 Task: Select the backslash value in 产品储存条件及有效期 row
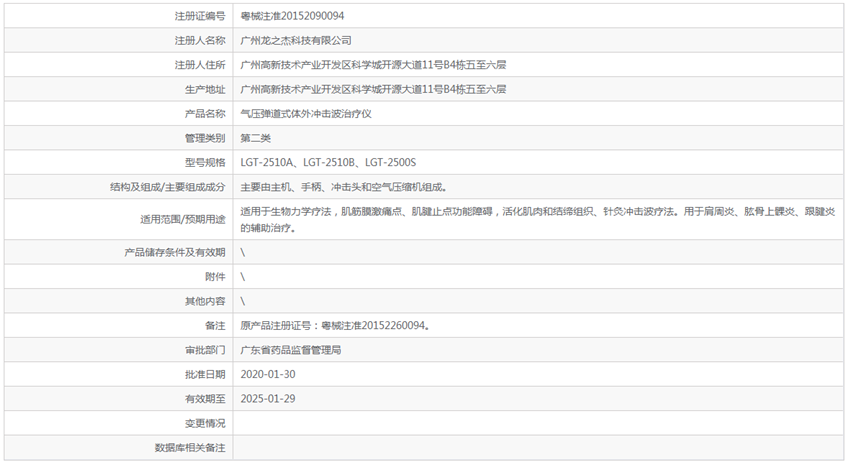243,253
